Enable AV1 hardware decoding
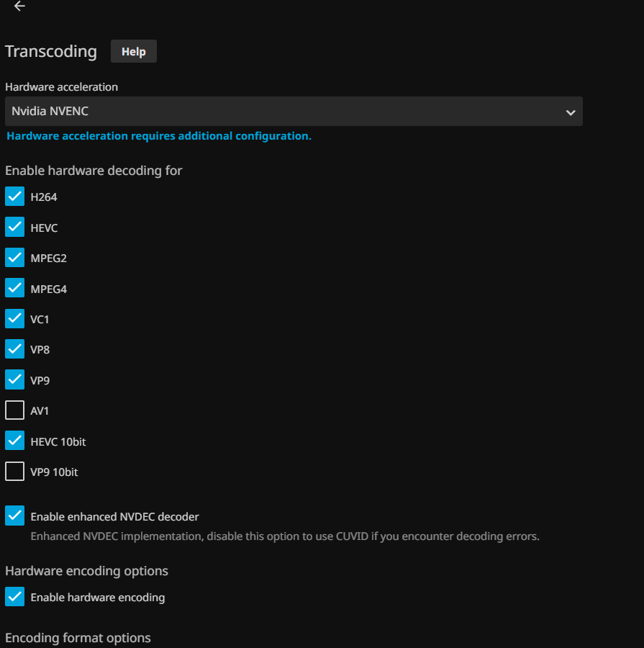This screenshot has width=644, height=648. [15, 410]
